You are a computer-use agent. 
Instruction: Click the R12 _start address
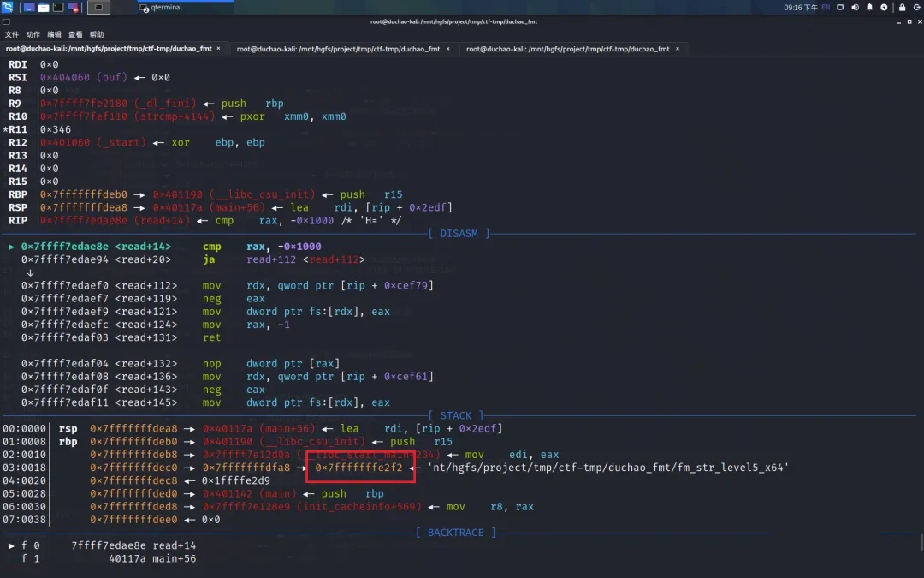[x=93, y=142]
